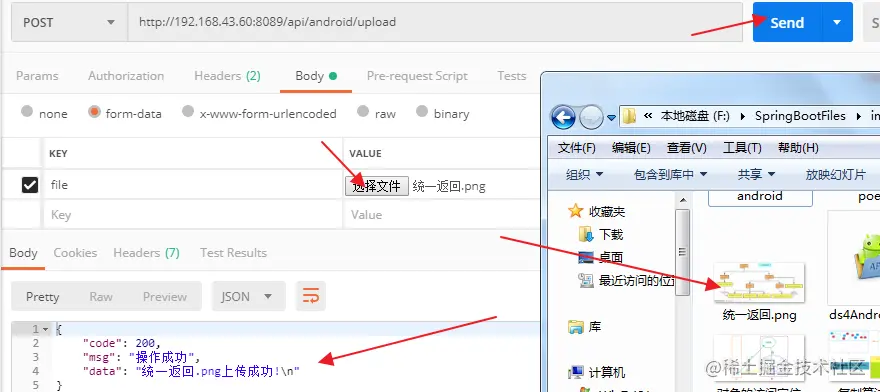
Task: Click the file key cell
Action: [x=193, y=185]
